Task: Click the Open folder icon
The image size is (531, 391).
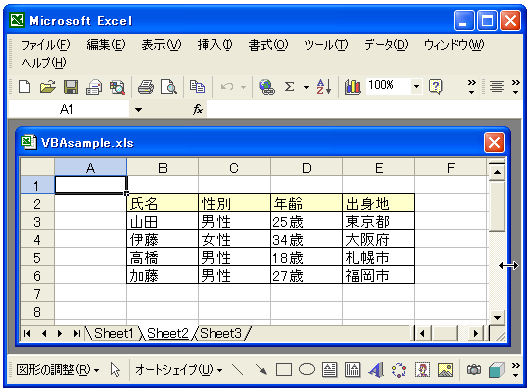Action: 48,87
